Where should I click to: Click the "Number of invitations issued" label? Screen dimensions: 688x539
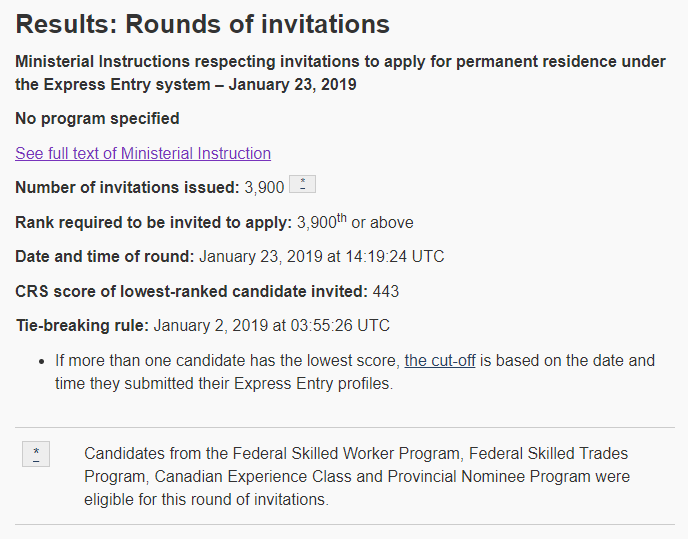click(127, 187)
